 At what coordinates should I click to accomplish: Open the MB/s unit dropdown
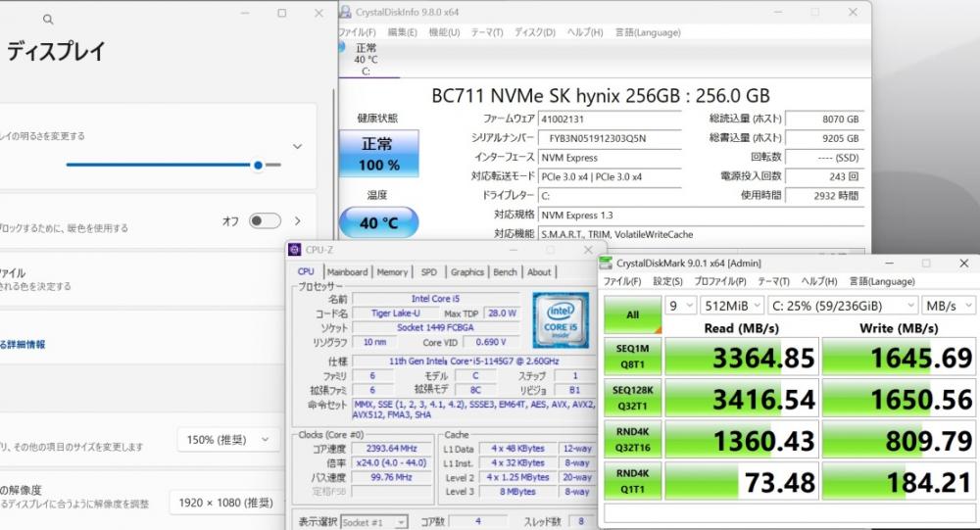[x=949, y=306]
